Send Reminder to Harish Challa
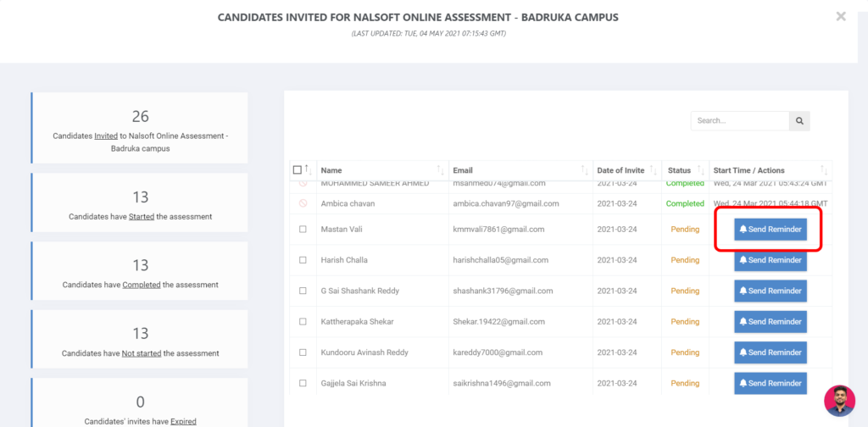The height and width of the screenshot is (427, 868). tap(771, 260)
